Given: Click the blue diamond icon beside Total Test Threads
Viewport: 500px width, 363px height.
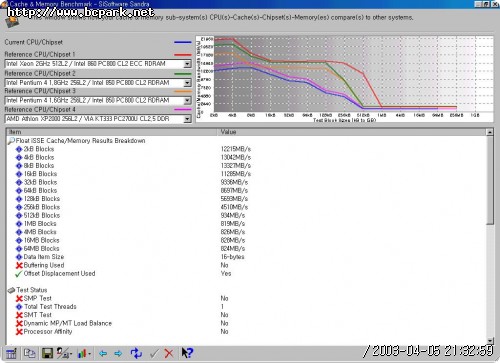Looking at the screenshot, I should [19, 307].
